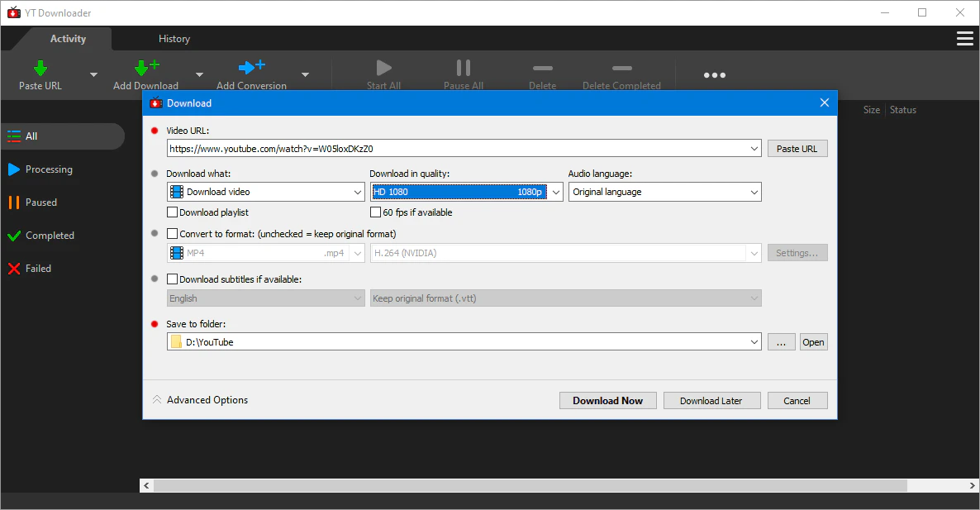Switch to the Activity tab
This screenshot has width=980, height=510.
tap(68, 39)
